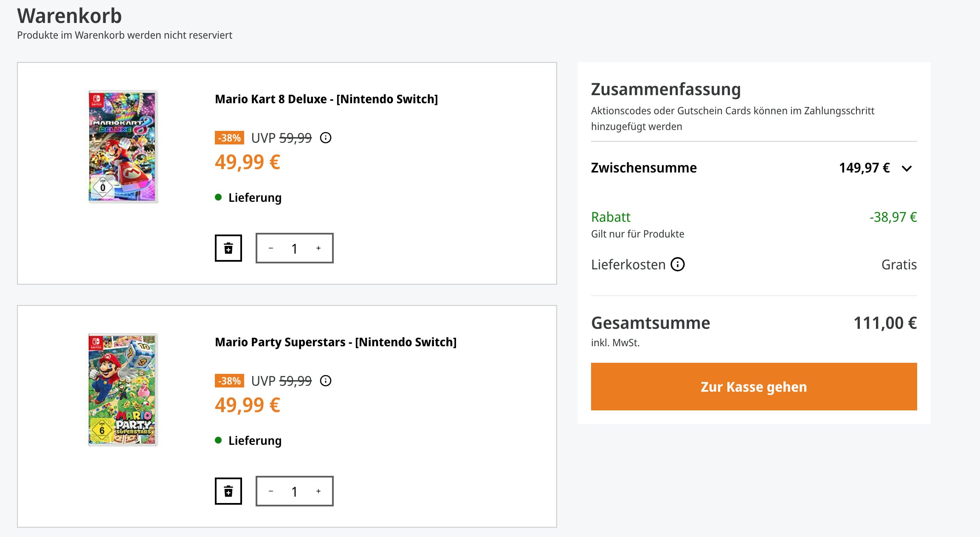This screenshot has height=537, width=980.
Task: Decrease Mario Kart 8 Deluxe quantity
Action: coord(271,248)
